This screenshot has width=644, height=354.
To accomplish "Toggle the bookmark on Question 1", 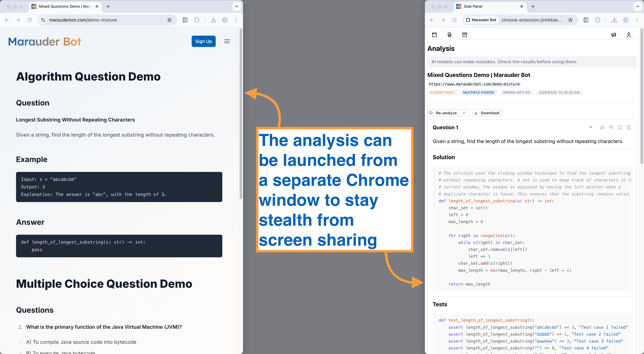I will pos(620,127).
